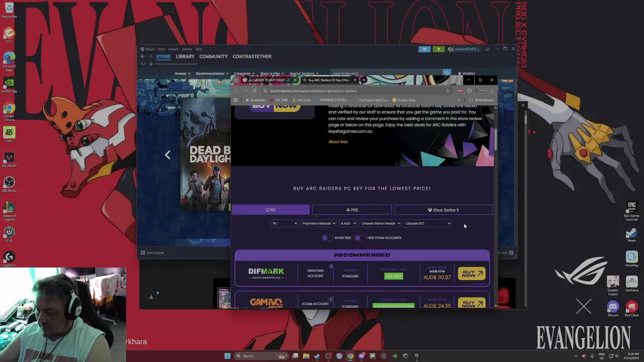Open the Steam Friends menu
The width and height of the screenshot is (644, 362).
173,49
